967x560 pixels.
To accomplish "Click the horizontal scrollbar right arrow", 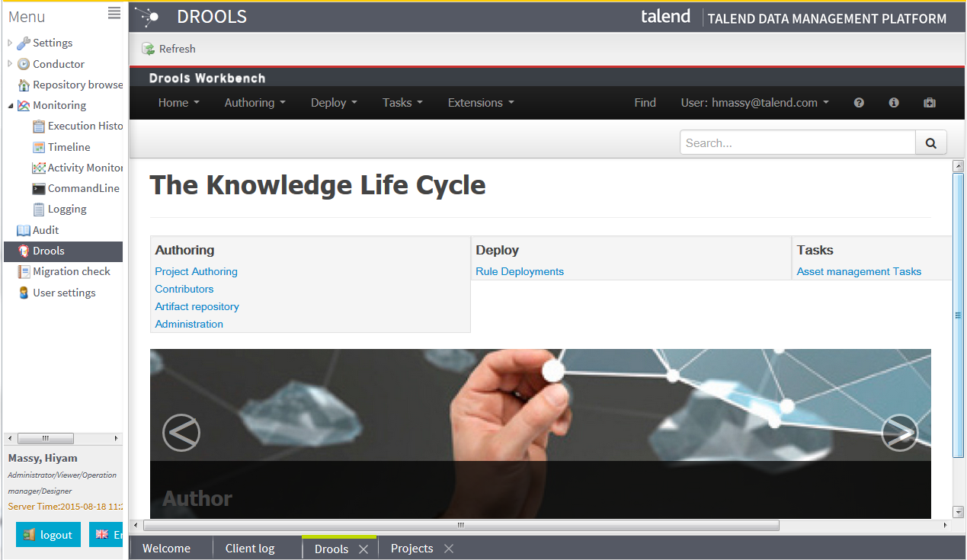I will 946,525.
